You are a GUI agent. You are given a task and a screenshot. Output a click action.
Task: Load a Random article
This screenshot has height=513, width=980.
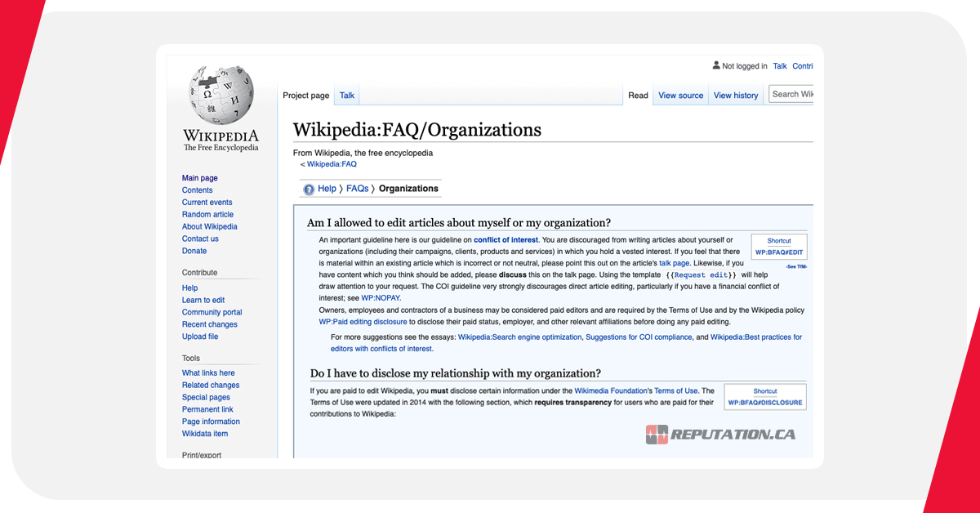pos(207,215)
